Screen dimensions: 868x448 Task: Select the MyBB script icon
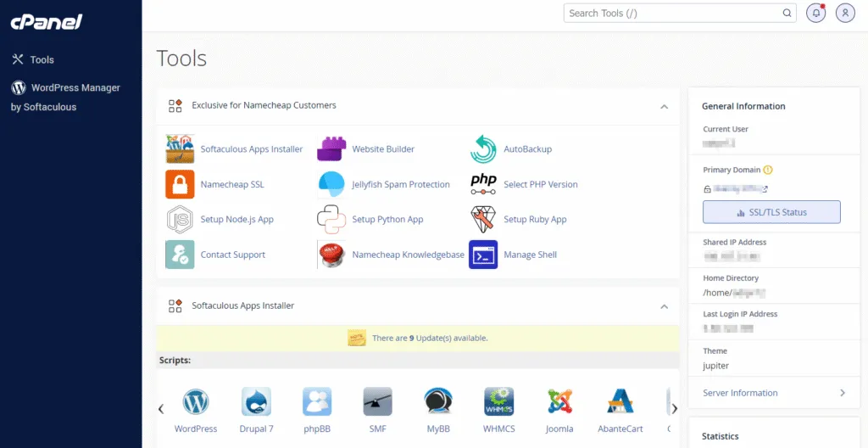point(438,401)
